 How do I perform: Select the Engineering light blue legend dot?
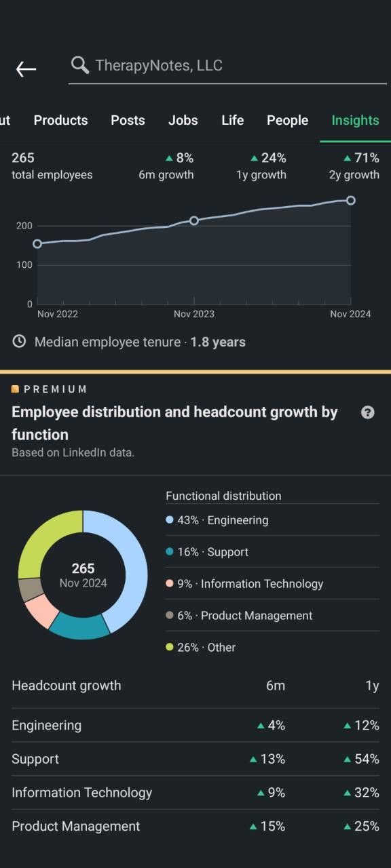pyautogui.click(x=170, y=520)
